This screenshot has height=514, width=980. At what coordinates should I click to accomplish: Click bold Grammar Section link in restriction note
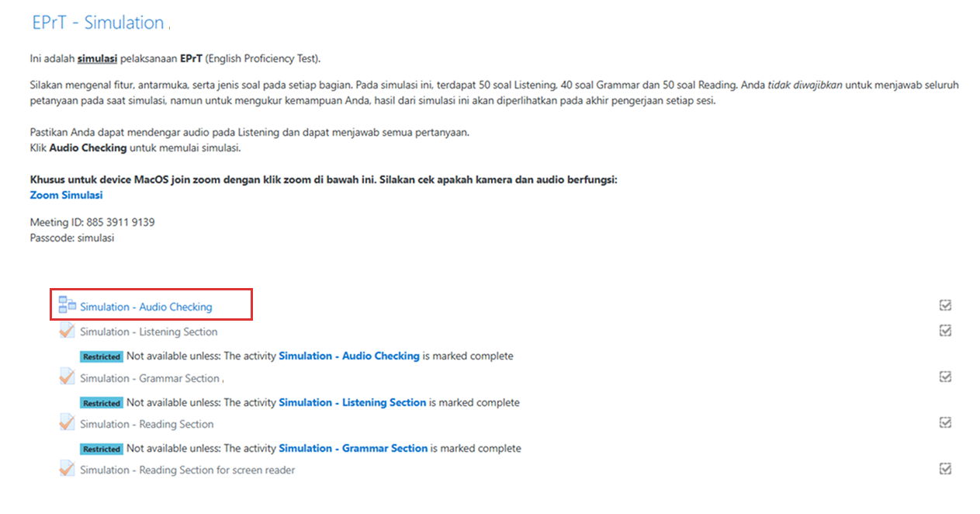pos(353,448)
